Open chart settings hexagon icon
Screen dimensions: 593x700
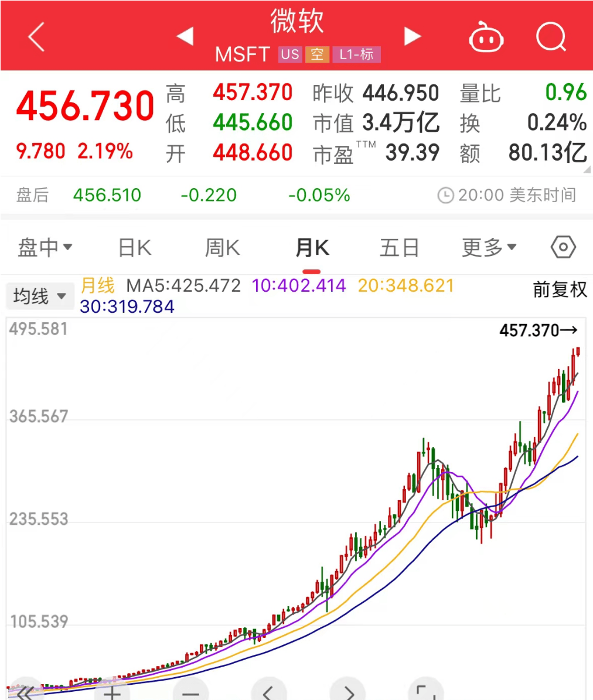(563, 247)
